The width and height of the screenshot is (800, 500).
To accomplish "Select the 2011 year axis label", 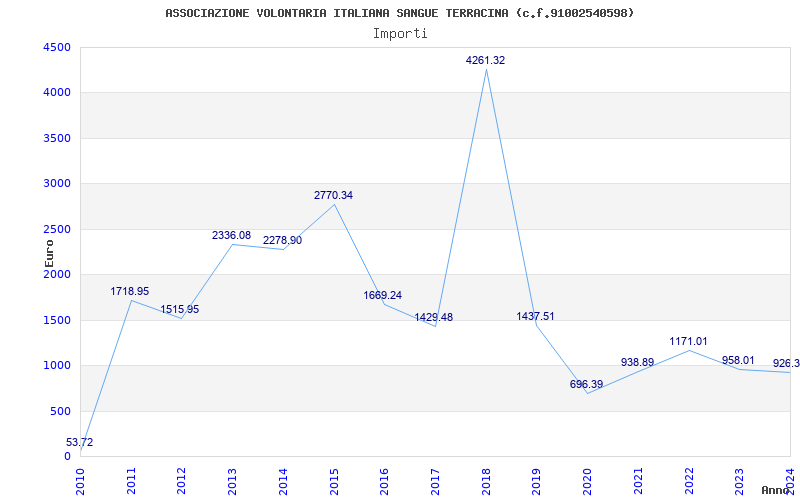I will [131, 481].
